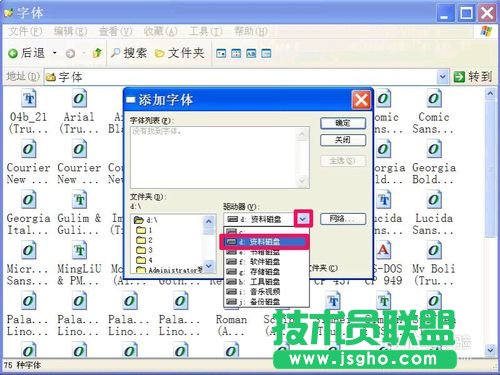Image resolution: width=500 pixels, height=375 pixels.
Task: Select the Georgia Bold... font icon
Action: pos(434,149)
